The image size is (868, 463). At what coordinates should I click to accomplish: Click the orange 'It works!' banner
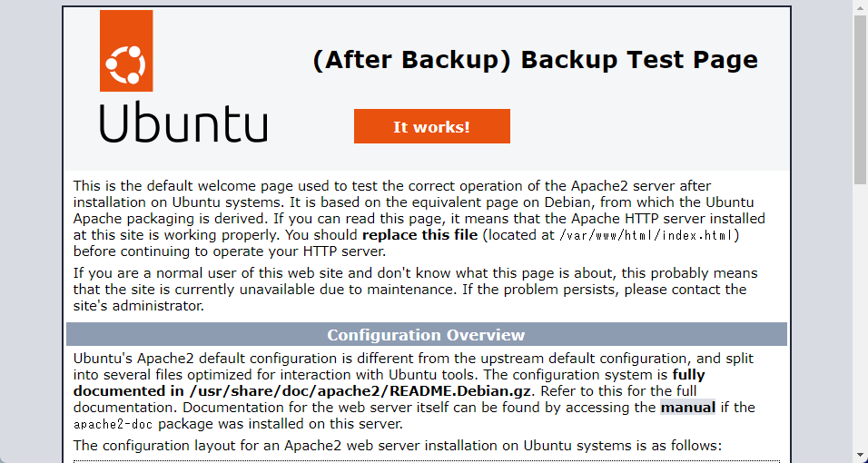(x=432, y=126)
